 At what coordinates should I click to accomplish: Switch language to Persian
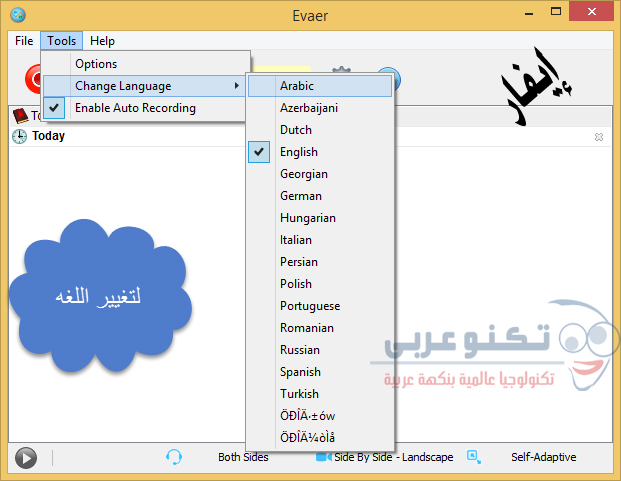(320, 262)
